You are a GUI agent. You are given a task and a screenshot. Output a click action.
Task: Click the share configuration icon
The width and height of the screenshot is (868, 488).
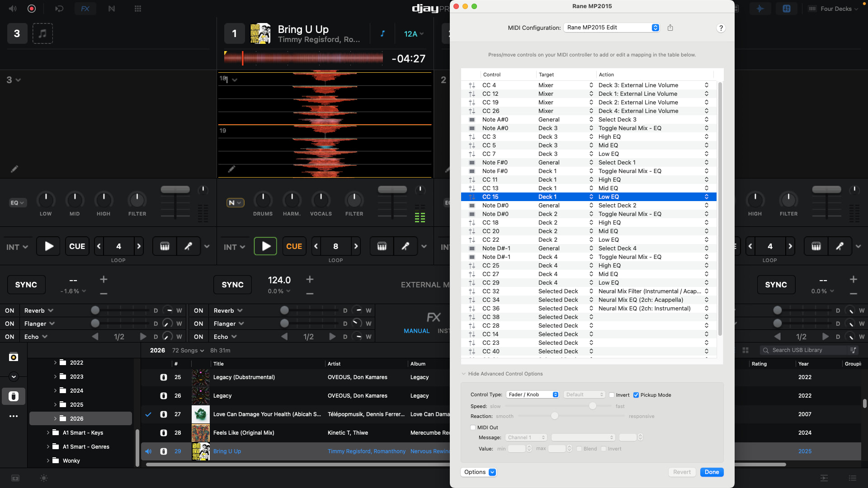tap(670, 28)
